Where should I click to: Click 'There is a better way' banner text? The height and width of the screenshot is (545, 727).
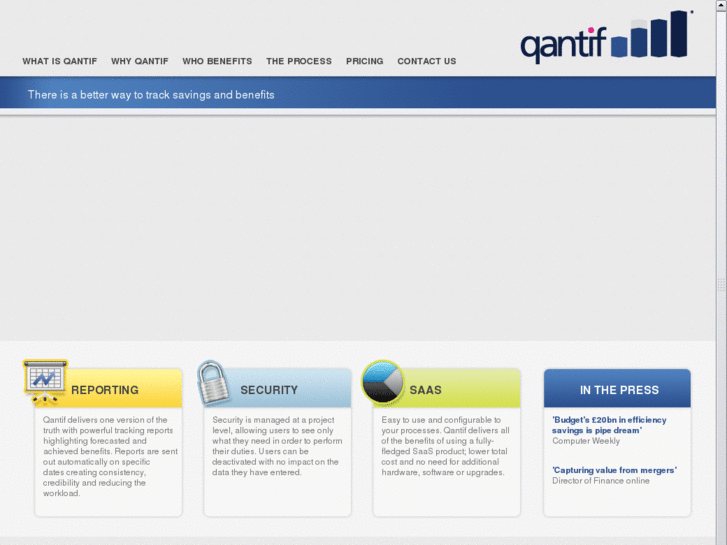pos(151,95)
